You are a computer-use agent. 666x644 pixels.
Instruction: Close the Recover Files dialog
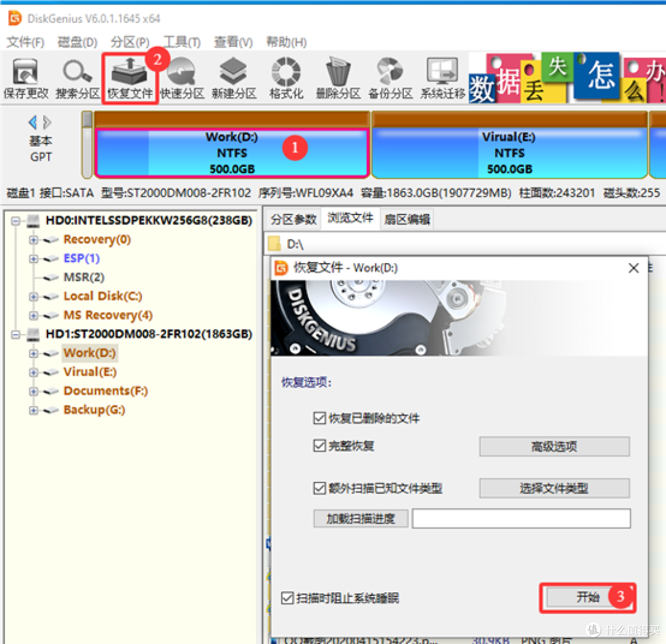[x=633, y=268]
